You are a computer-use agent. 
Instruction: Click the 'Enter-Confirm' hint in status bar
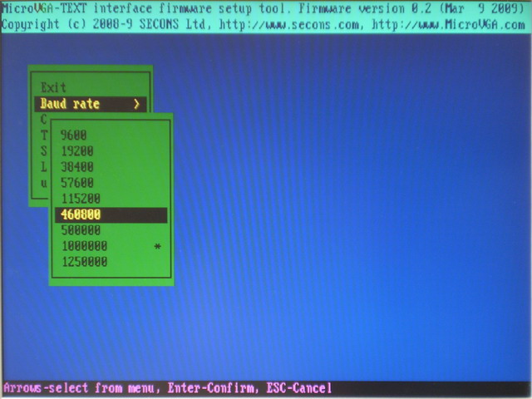pyautogui.click(x=210, y=388)
